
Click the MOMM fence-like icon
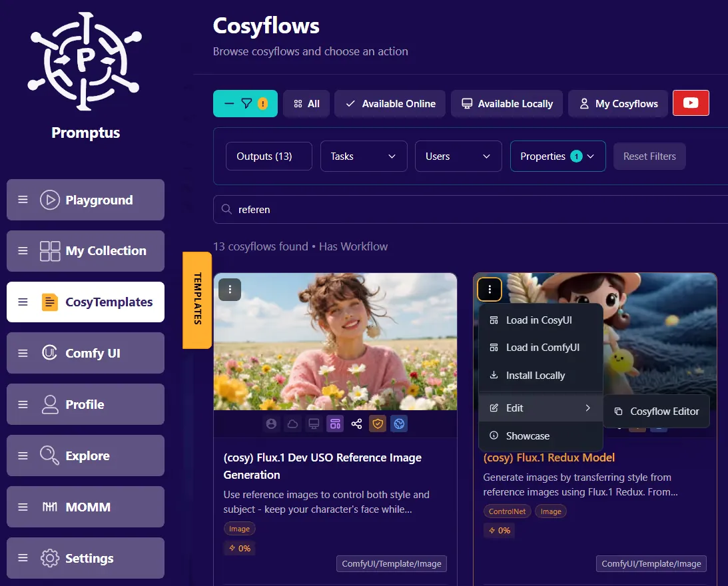click(50, 507)
